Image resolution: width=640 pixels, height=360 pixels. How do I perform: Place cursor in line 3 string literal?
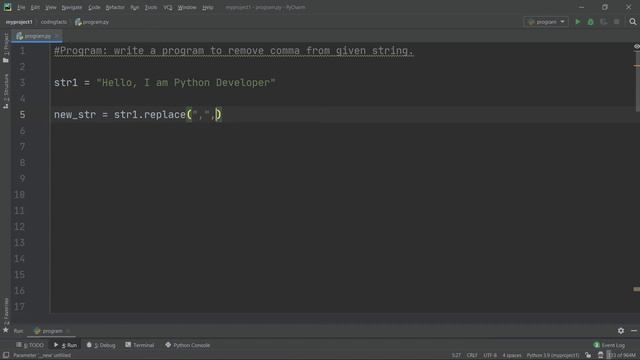coord(186,83)
